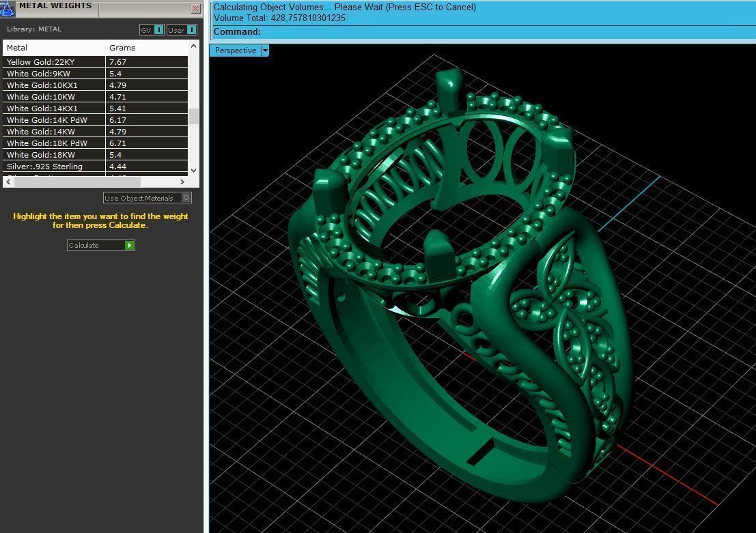
Task: Click the 7.67 grams value
Action: tap(117, 61)
